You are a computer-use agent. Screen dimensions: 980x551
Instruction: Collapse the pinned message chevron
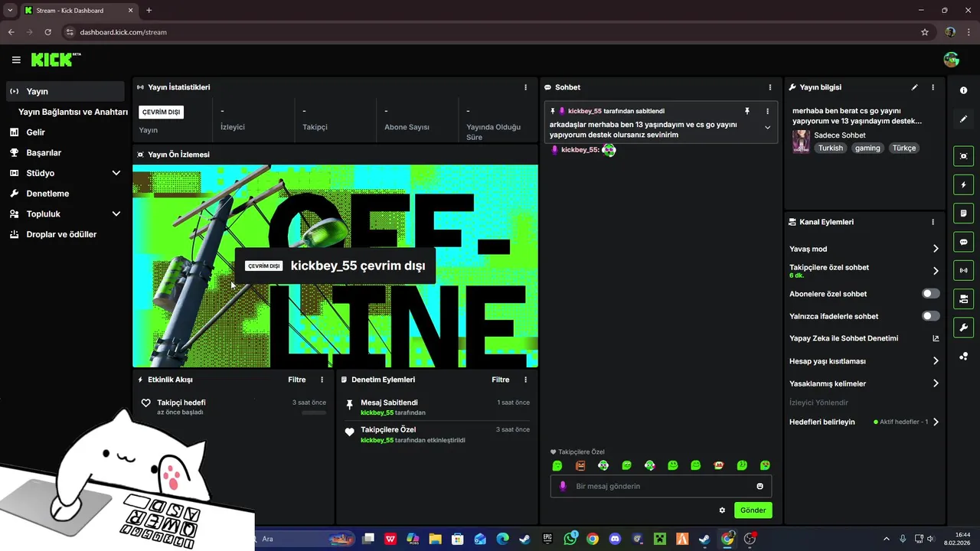click(767, 128)
